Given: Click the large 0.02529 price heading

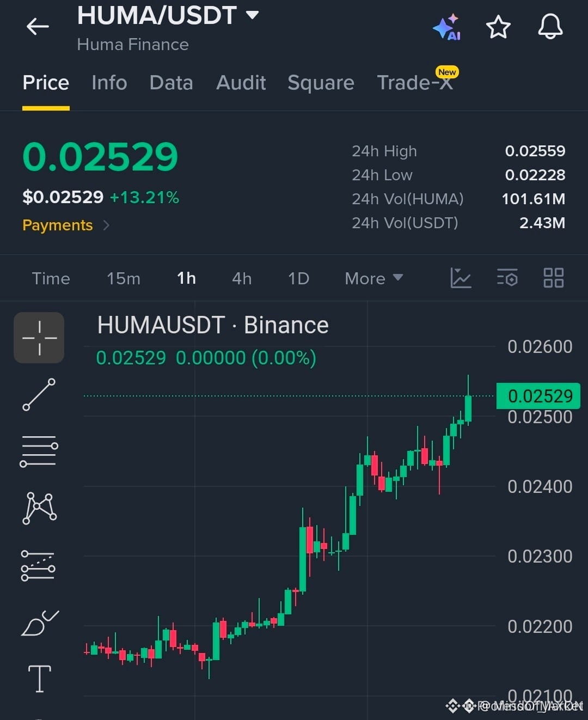Looking at the screenshot, I should [x=100, y=157].
